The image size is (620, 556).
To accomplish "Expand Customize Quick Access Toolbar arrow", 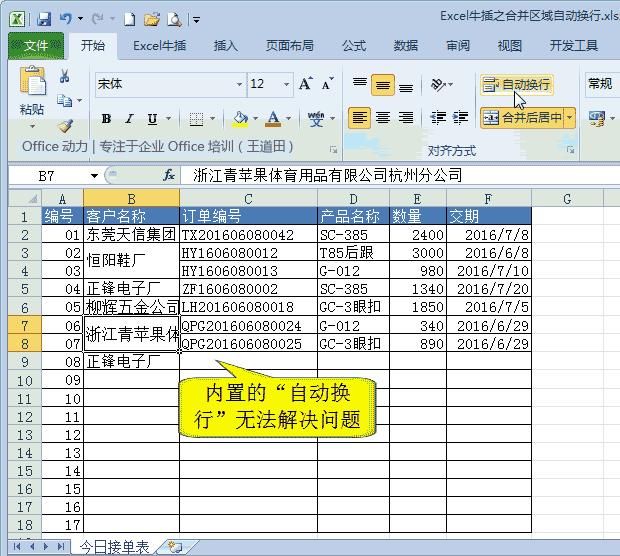I will pyautogui.click(x=196, y=19).
